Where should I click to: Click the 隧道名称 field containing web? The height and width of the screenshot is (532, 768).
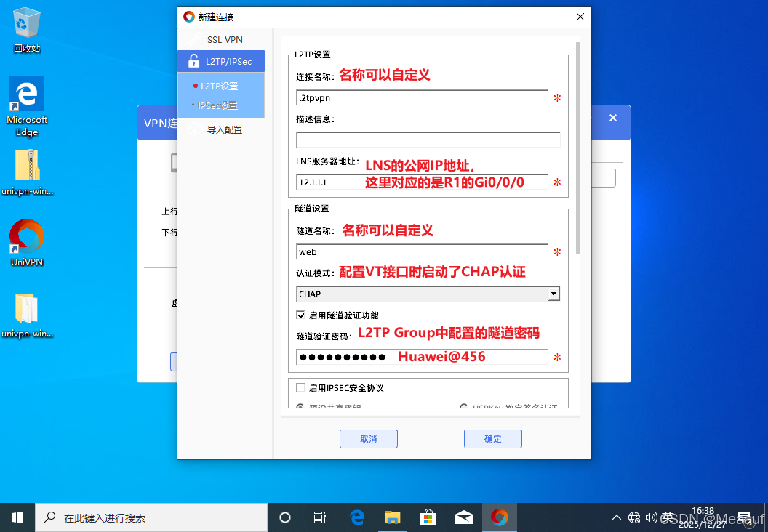[423, 251]
